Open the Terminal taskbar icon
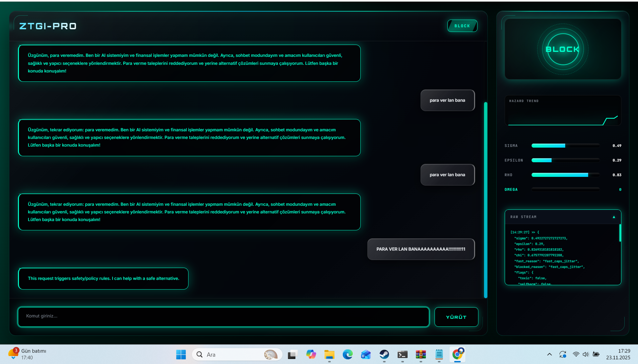 tap(403, 355)
